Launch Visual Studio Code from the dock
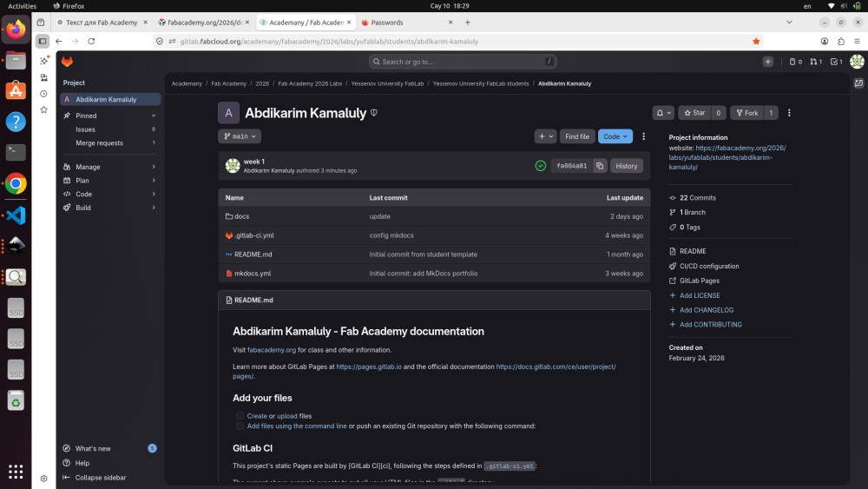The image size is (868, 489). point(16,215)
